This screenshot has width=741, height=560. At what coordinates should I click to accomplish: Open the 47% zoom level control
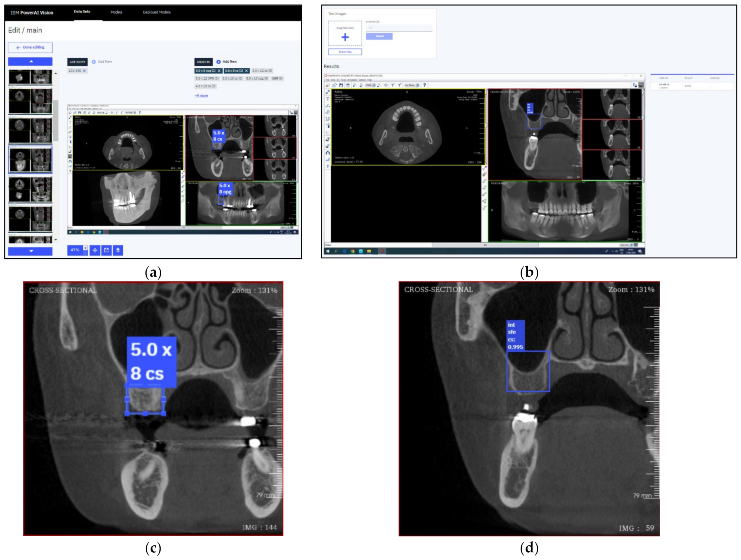point(75,250)
